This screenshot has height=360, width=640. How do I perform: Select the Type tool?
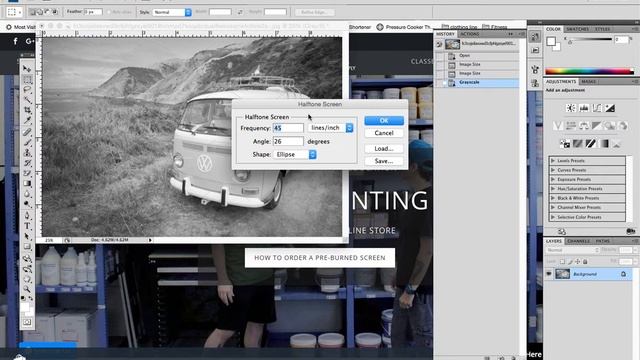tap(27, 226)
